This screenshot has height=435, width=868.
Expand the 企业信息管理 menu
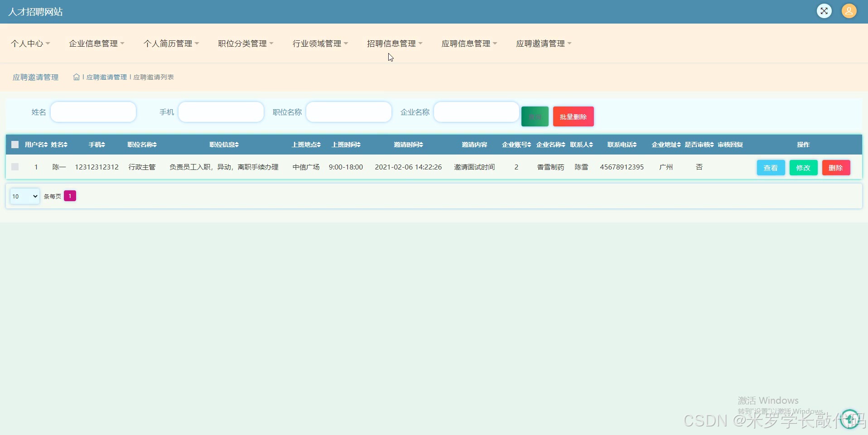point(96,43)
